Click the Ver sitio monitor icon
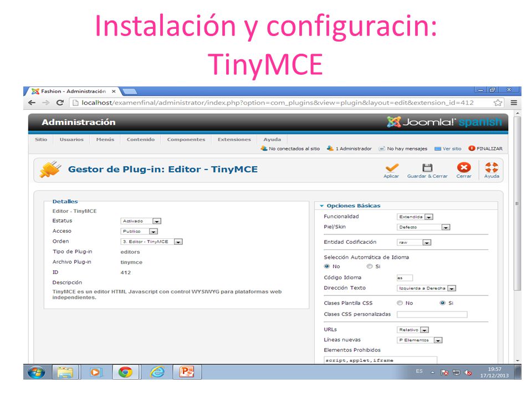Image resolution: width=532 pixels, height=399 pixels. pos(438,149)
